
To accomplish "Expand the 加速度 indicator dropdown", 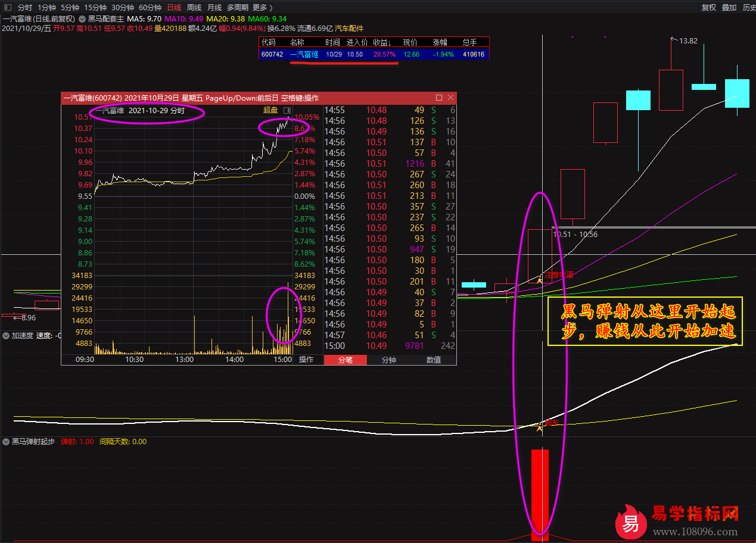I will pos(6,336).
